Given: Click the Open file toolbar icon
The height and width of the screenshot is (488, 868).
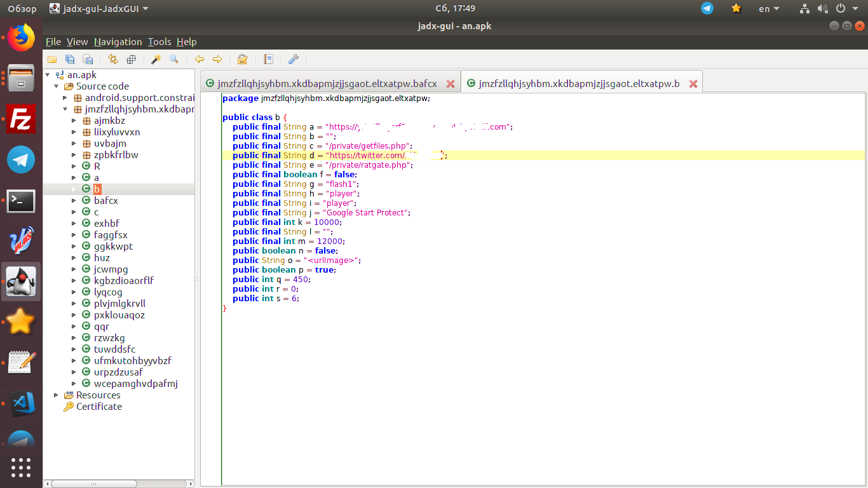Looking at the screenshot, I should (52, 59).
